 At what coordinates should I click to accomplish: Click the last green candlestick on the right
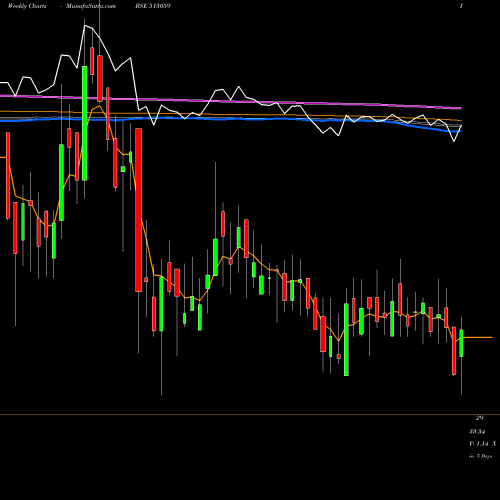[461, 343]
